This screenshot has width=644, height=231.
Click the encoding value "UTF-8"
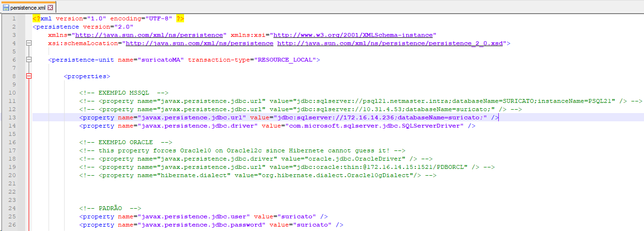pos(159,18)
